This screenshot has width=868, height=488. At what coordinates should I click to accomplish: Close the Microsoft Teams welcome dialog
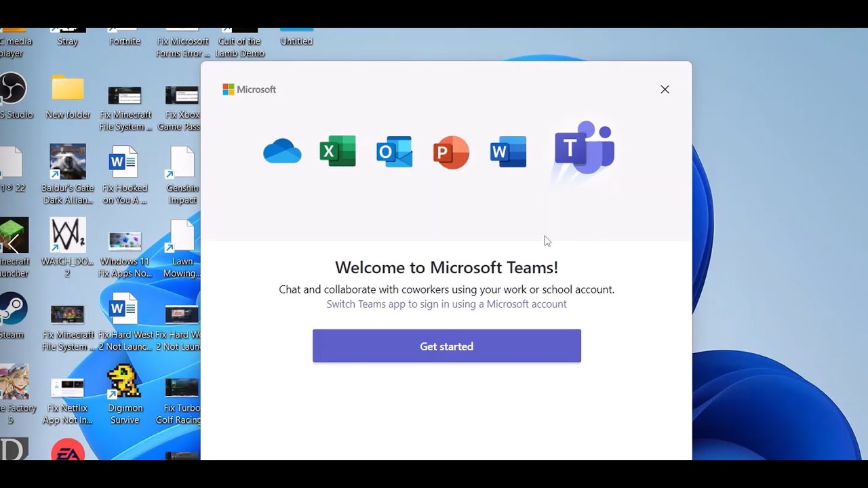click(665, 89)
